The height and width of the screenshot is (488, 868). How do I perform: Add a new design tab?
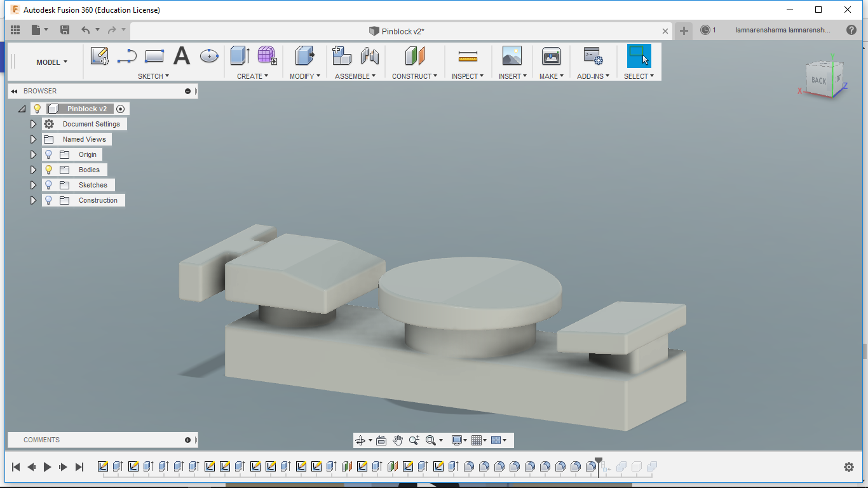684,30
